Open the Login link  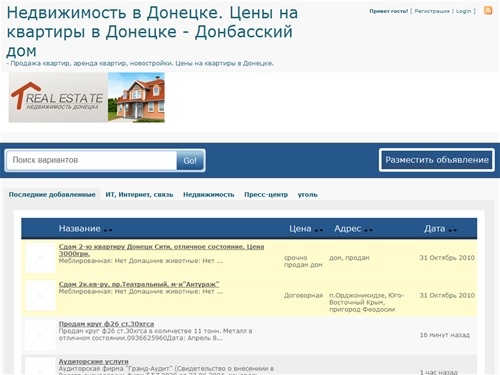coord(463,11)
